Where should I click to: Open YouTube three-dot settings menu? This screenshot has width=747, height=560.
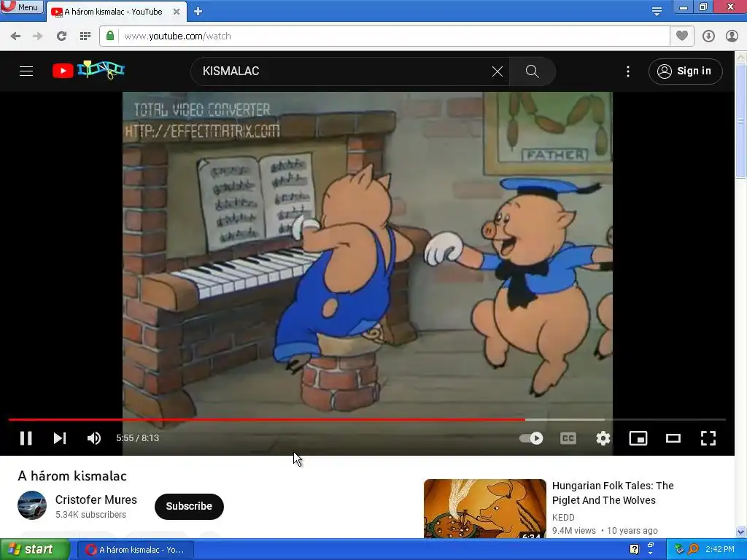(x=628, y=71)
